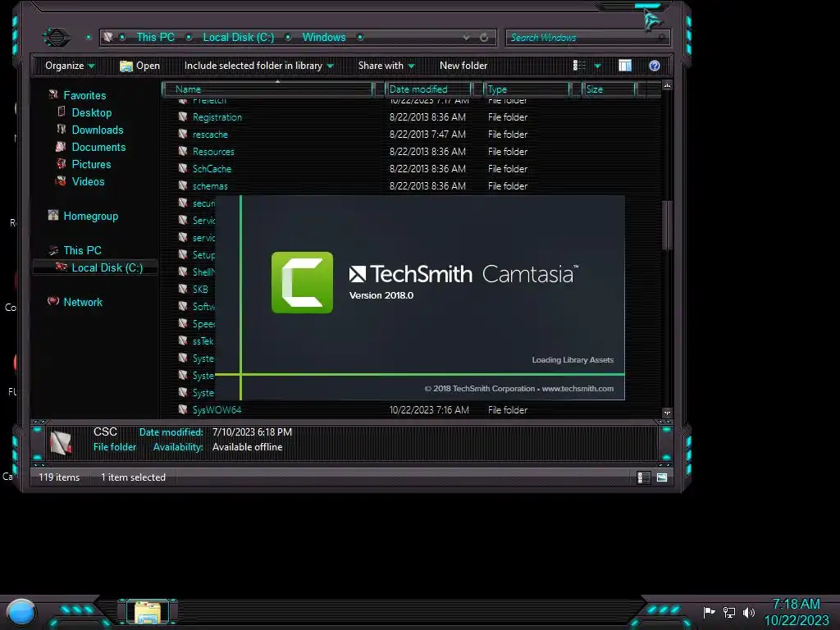Click the Open button in toolbar

coord(139,66)
